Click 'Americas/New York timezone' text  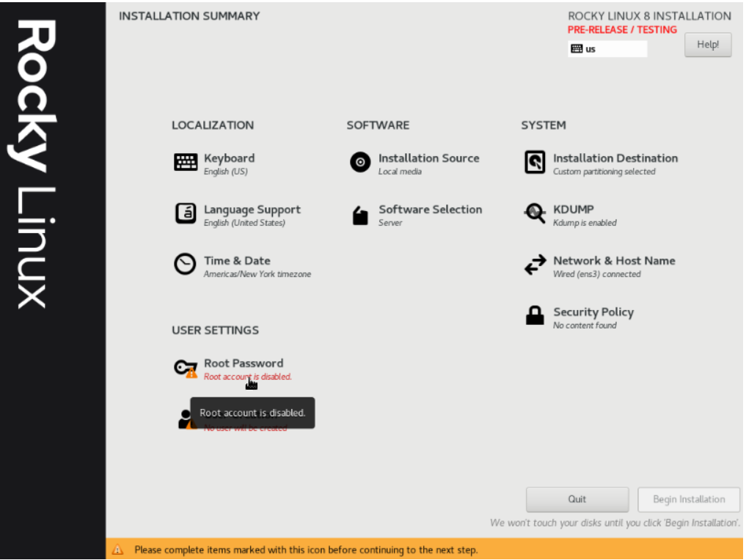[257, 274]
